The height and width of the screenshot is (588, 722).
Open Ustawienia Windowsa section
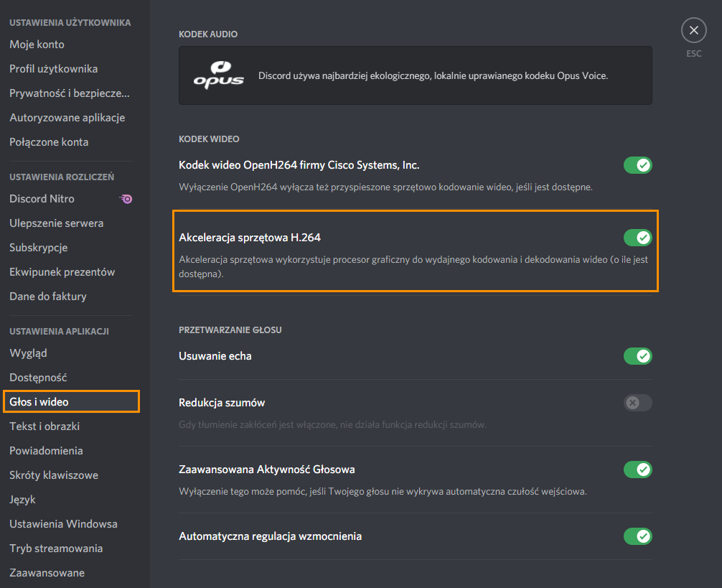click(x=64, y=524)
